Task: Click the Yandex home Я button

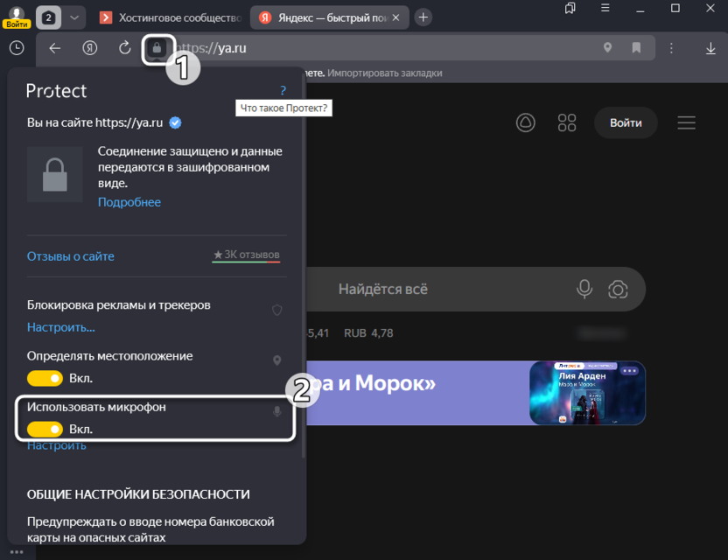Action: point(89,48)
